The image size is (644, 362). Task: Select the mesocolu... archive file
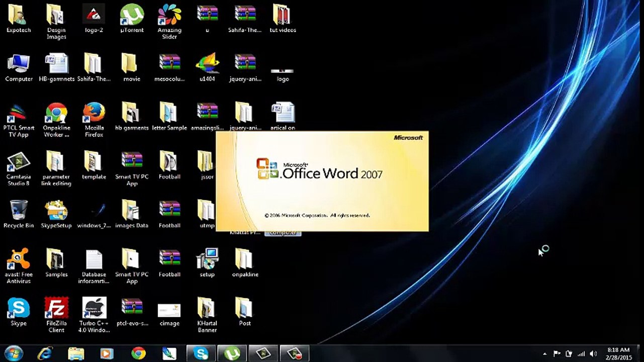tap(169, 68)
